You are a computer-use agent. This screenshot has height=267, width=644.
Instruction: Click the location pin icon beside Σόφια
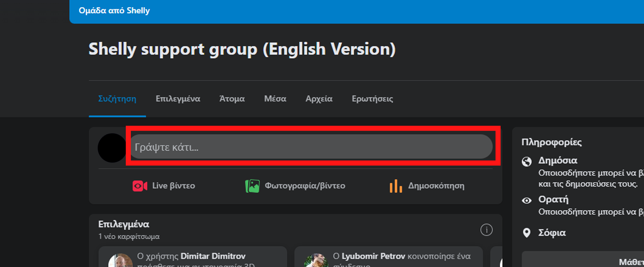click(x=527, y=233)
